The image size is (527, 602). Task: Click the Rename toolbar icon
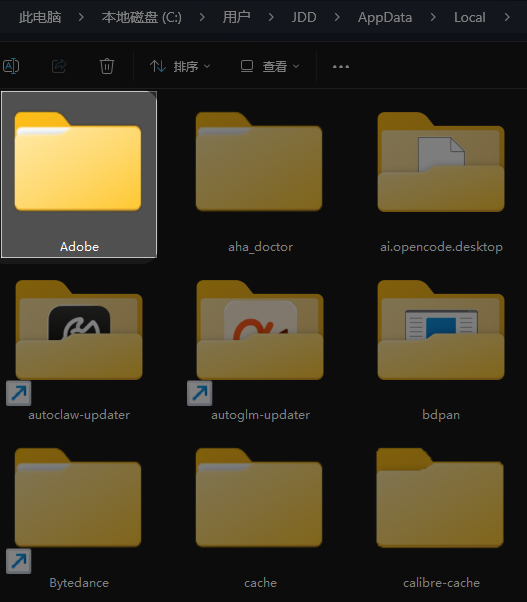coord(11,66)
